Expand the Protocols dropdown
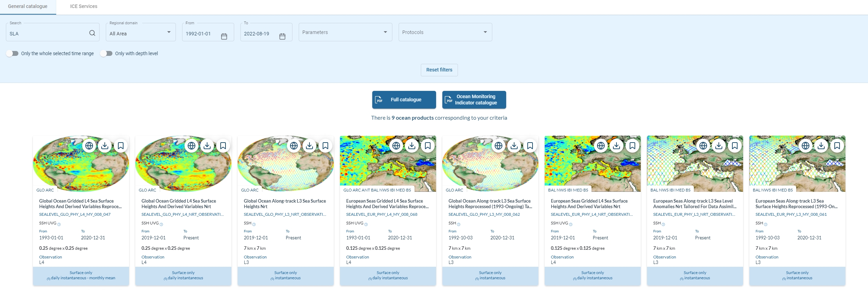 pos(445,32)
